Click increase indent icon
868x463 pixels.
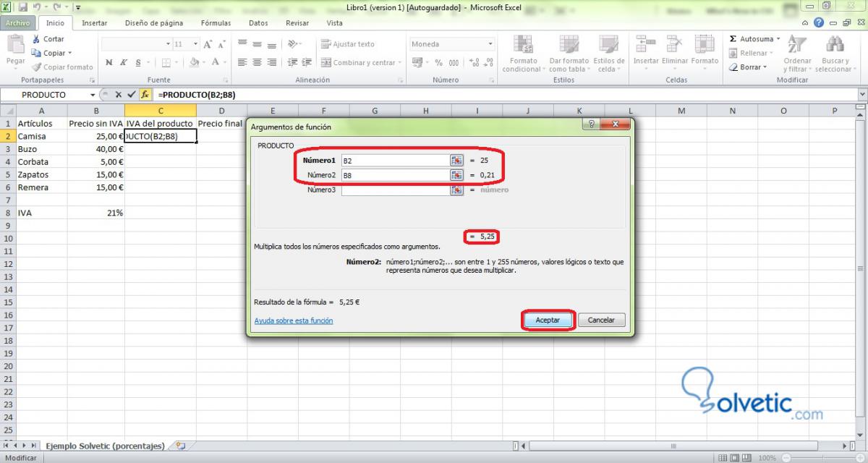coord(305,63)
